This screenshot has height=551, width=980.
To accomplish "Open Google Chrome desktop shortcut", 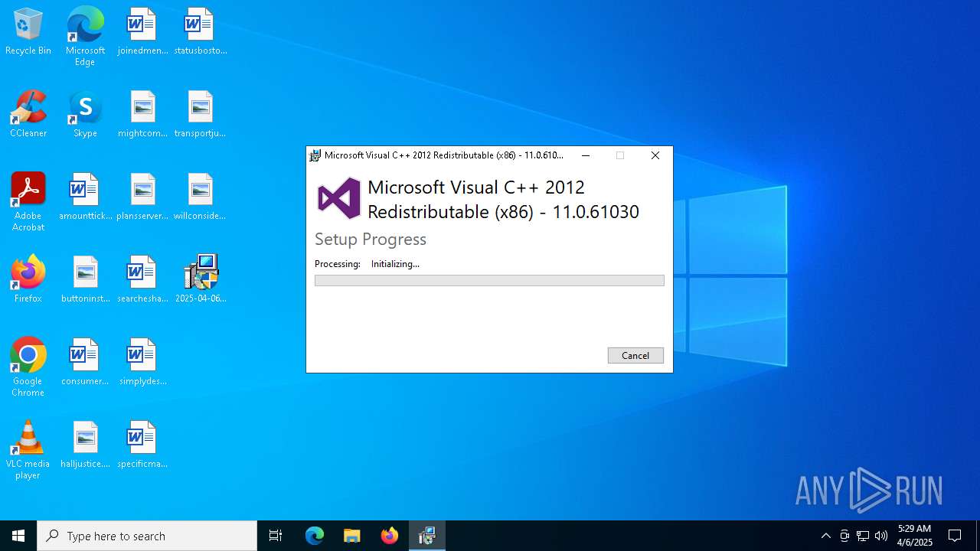I will point(28,367).
